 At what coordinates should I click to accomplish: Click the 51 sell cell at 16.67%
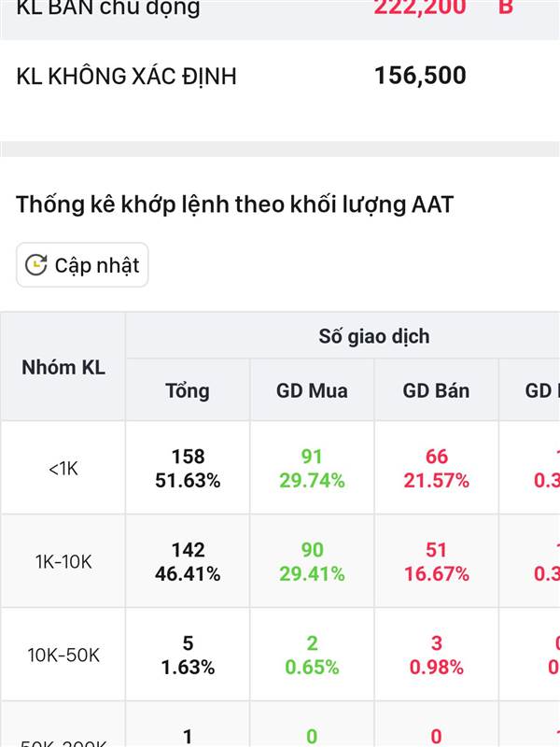tap(436, 561)
